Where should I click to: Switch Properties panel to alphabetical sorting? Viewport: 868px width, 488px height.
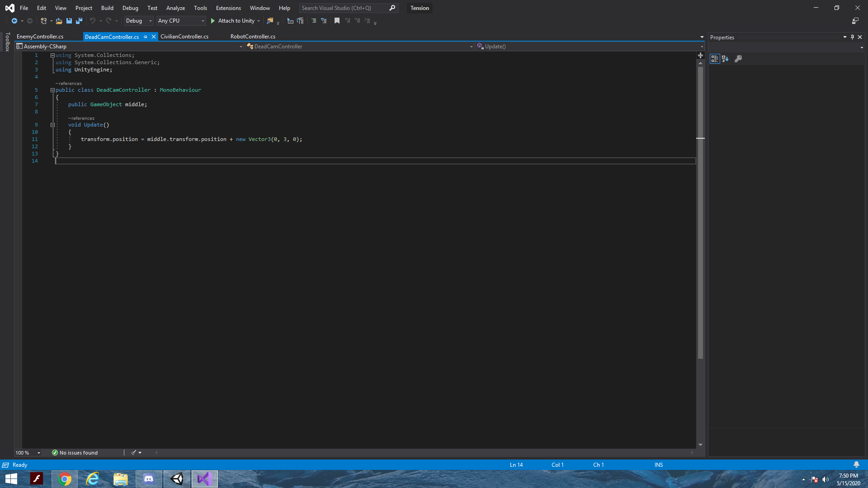725,59
